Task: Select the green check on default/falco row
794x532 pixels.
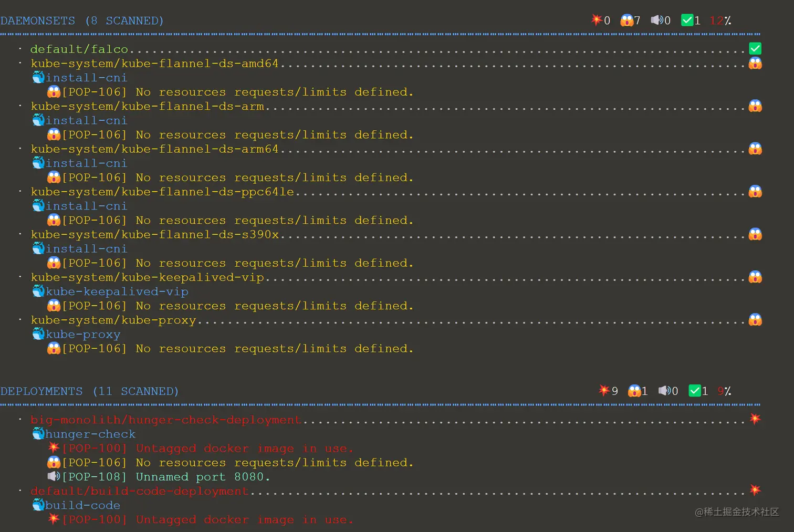Action: point(755,49)
